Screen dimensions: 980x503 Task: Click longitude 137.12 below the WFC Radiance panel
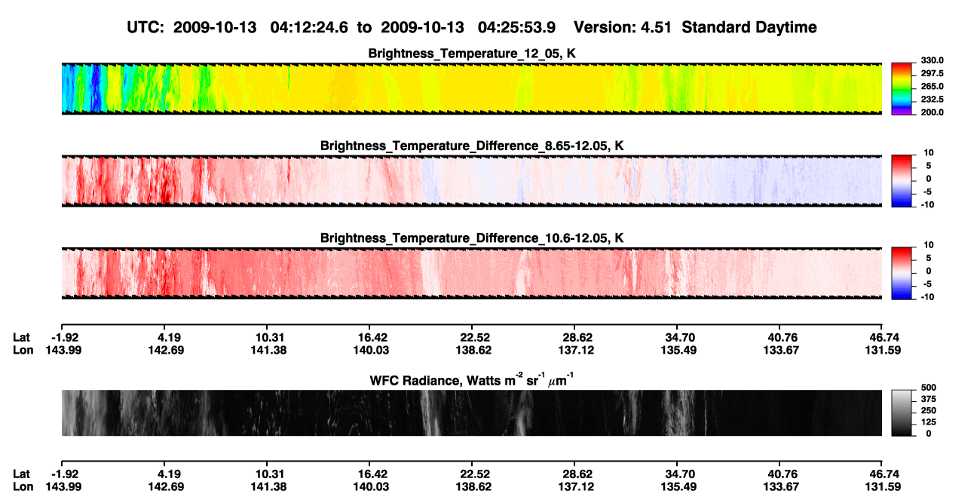[574, 486]
